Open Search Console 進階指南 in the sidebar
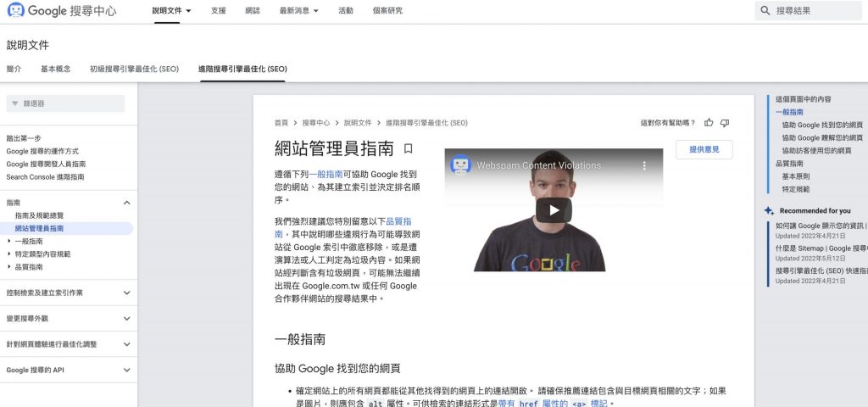868x407 pixels. [46, 177]
